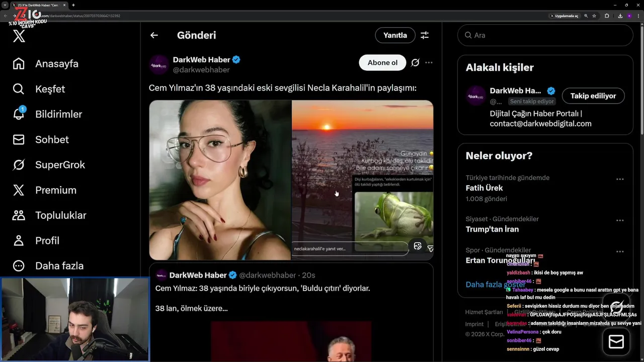This screenshot has width=644, height=362.
Task: Click the edit image icon on the photo
Action: tap(417, 246)
